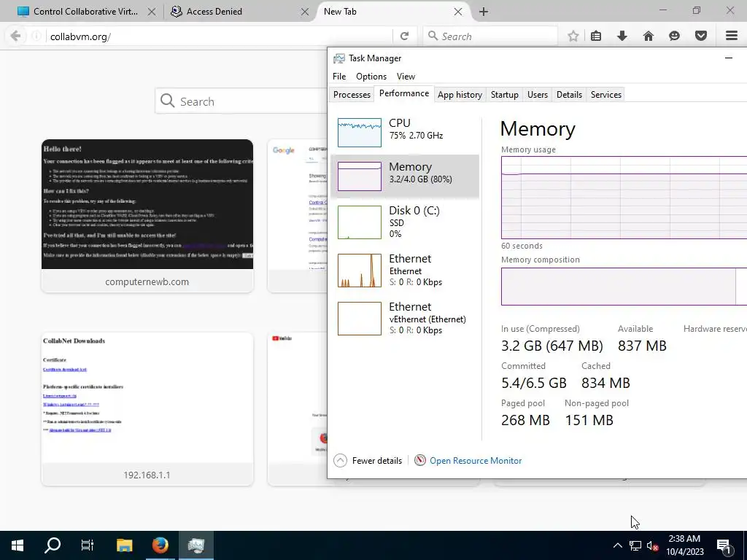Switch to App history tab
The height and width of the screenshot is (560, 747).
pyautogui.click(x=460, y=94)
